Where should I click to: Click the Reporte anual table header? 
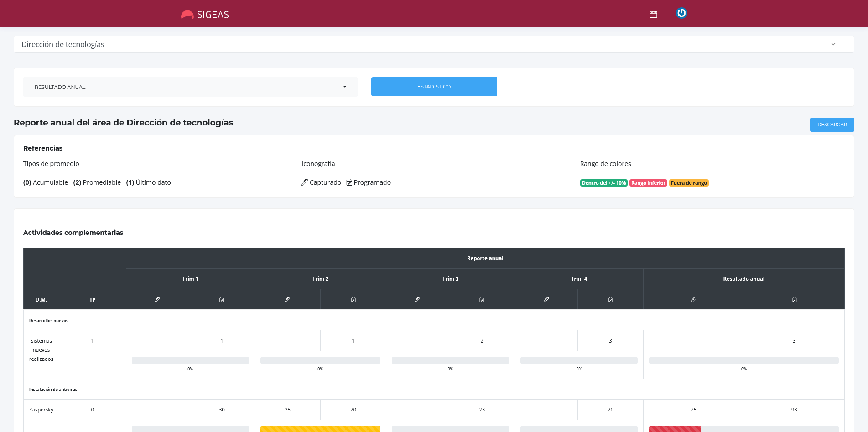pos(485,258)
